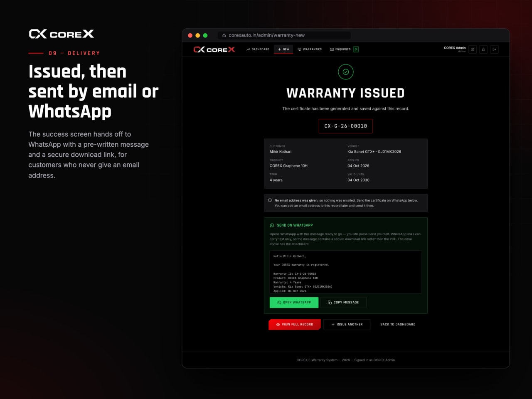Click the yellow browser minimize dot
The image size is (532, 399).
click(x=198, y=35)
